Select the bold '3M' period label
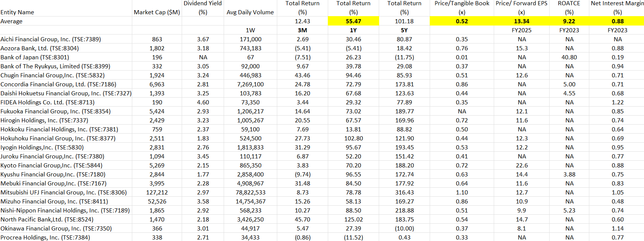Screen dimensions: 644x241 pos(302,30)
